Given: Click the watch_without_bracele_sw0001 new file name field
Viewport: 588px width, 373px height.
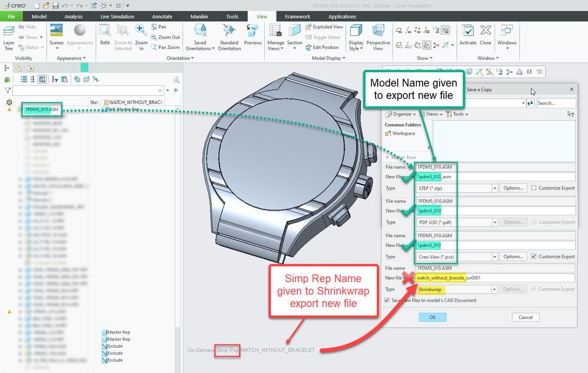Looking at the screenshot, I should click(x=494, y=278).
